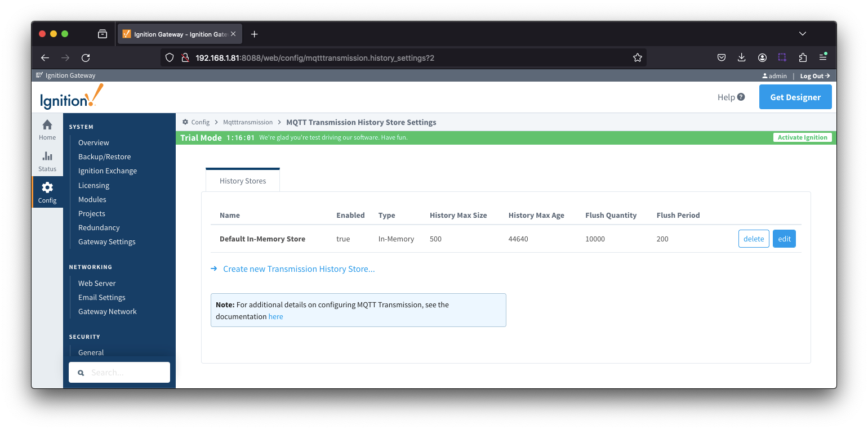
Task: Click the shield tracking protection icon
Action: pyautogui.click(x=170, y=57)
